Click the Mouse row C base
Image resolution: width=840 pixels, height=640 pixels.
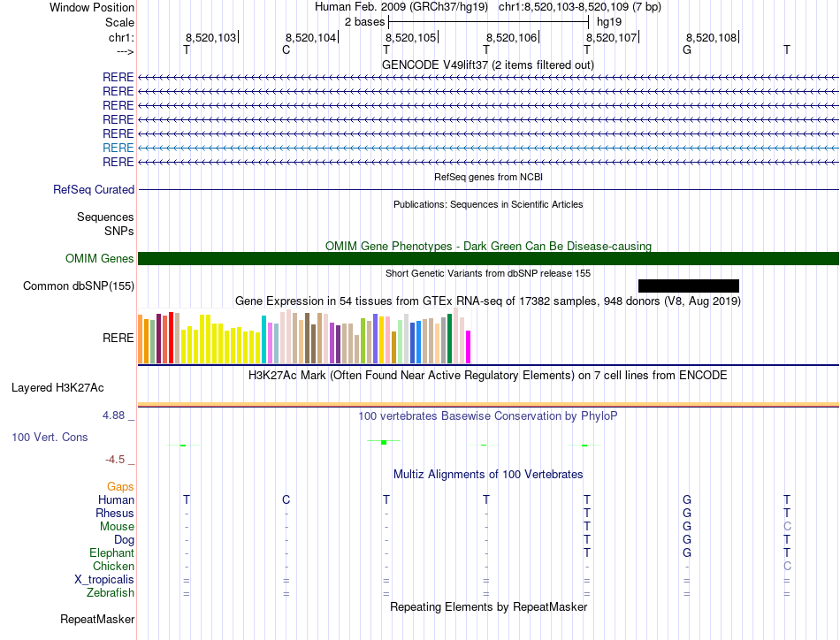(x=787, y=527)
